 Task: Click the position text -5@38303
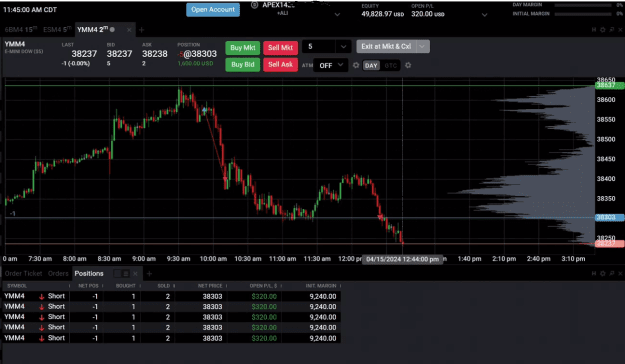197,54
